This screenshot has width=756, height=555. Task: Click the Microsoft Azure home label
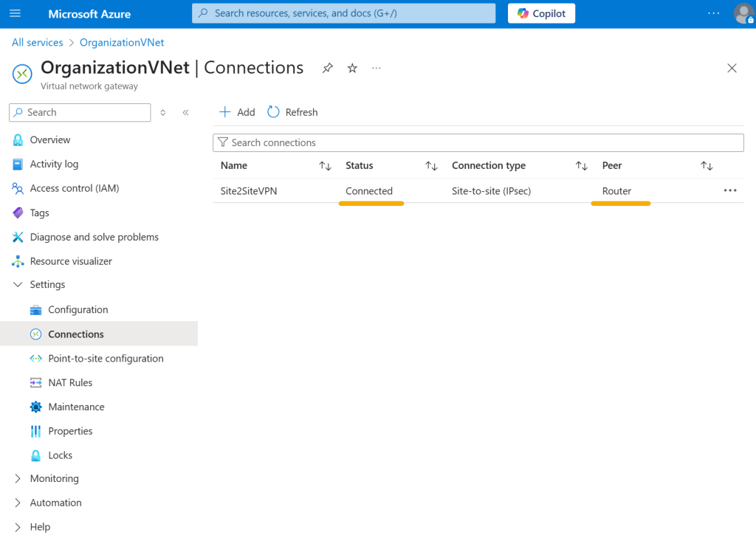click(89, 14)
